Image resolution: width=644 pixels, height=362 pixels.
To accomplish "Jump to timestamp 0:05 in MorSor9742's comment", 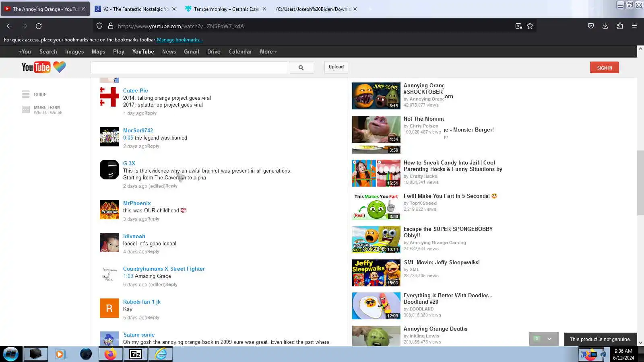I will point(128,138).
